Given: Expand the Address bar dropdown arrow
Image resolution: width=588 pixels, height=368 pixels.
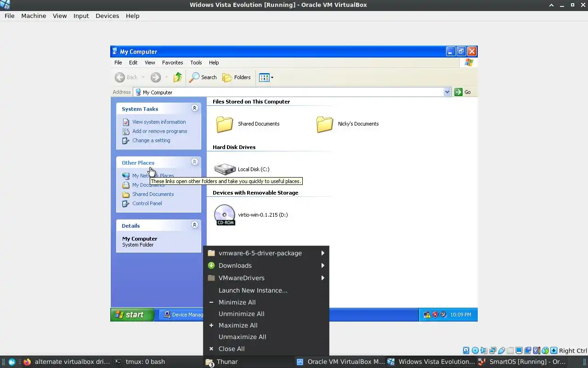Looking at the screenshot, I should point(447,92).
